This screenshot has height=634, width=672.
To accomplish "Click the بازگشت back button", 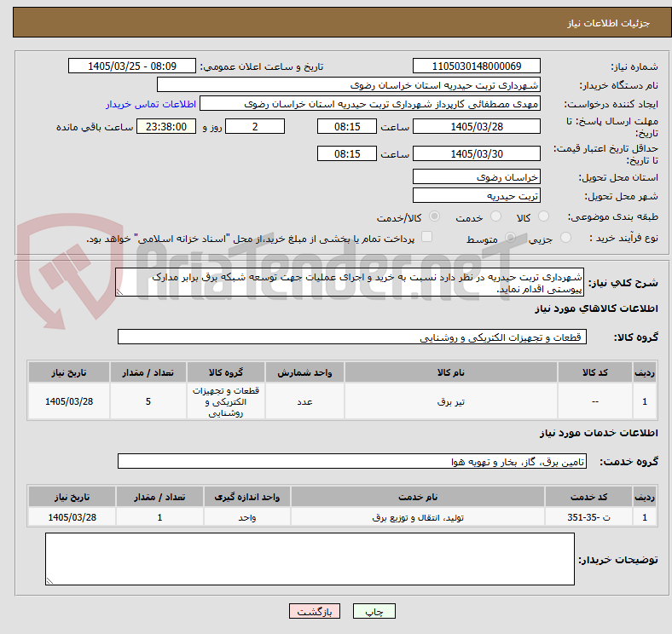I will tap(315, 611).
